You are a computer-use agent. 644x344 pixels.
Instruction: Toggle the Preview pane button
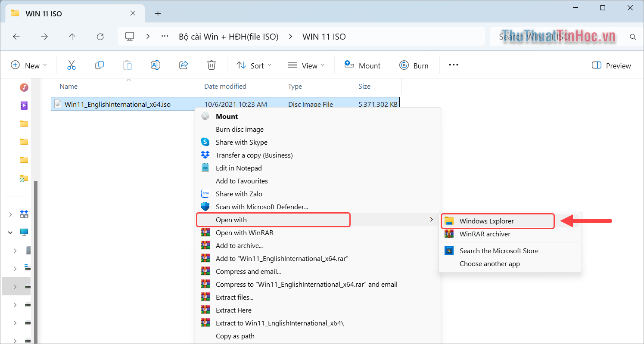[611, 65]
